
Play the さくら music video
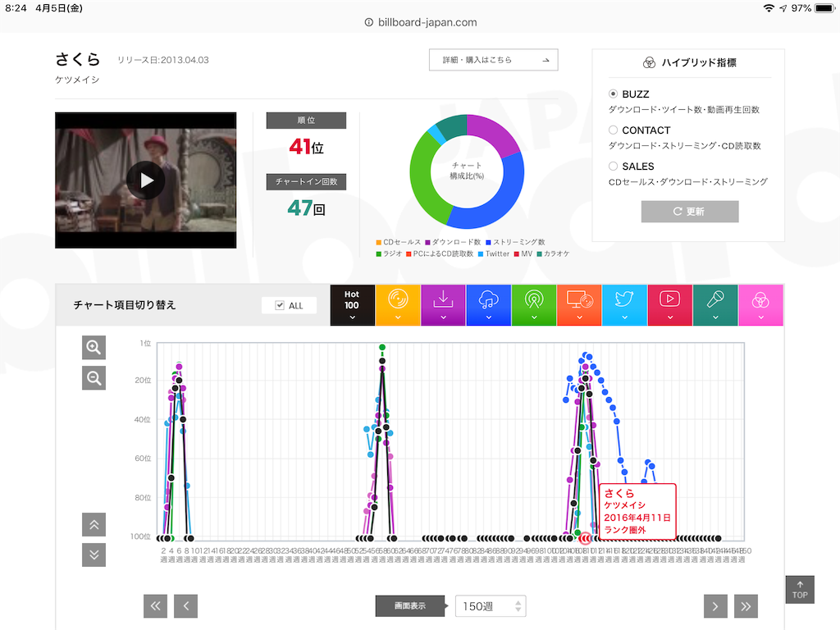tap(146, 180)
